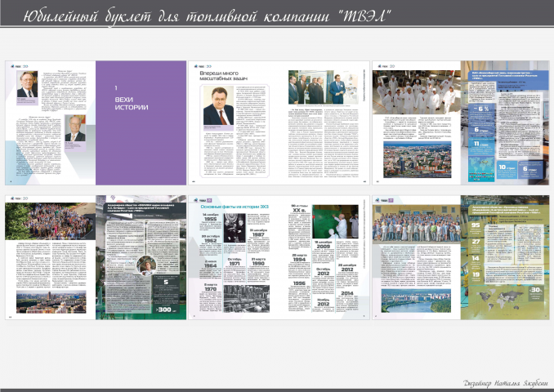Click the "10 стран" figure in the blue infographic

pos(507,167)
